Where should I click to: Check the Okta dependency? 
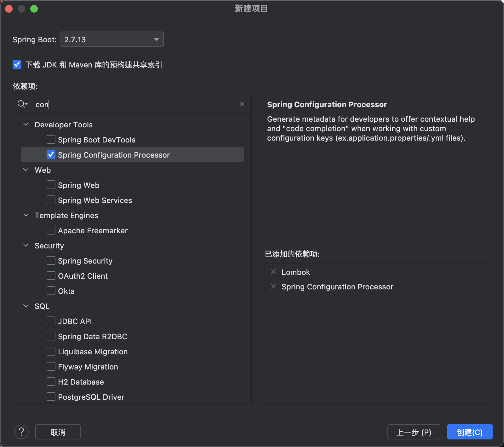(51, 291)
